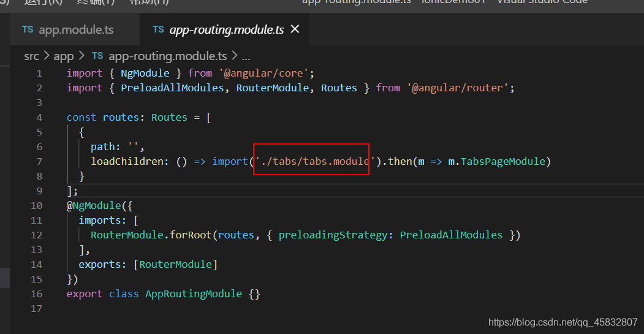Click TabsPageModule on line 7
Viewport: 644px width, 334px height.
(x=502, y=161)
